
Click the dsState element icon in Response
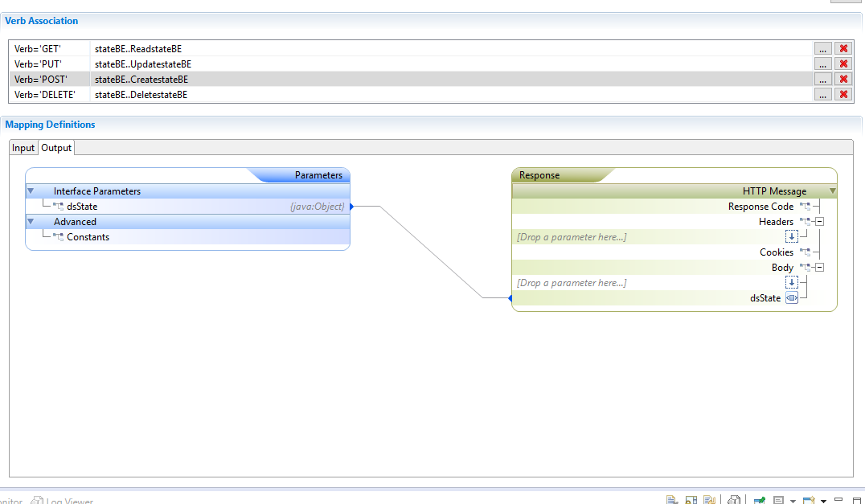click(x=792, y=297)
